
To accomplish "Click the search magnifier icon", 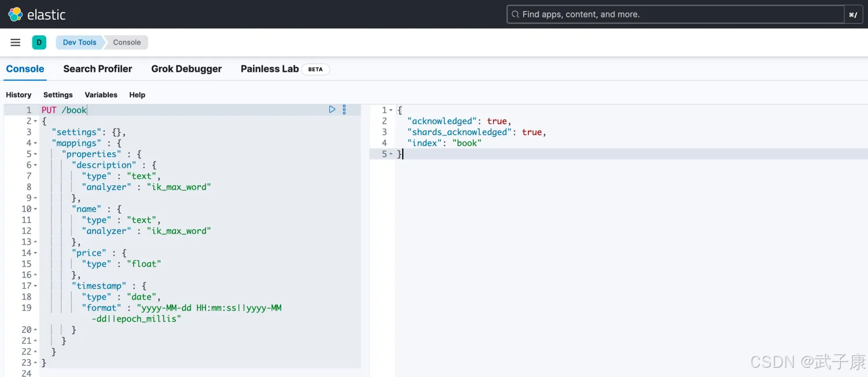I will (x=515, y=14).
